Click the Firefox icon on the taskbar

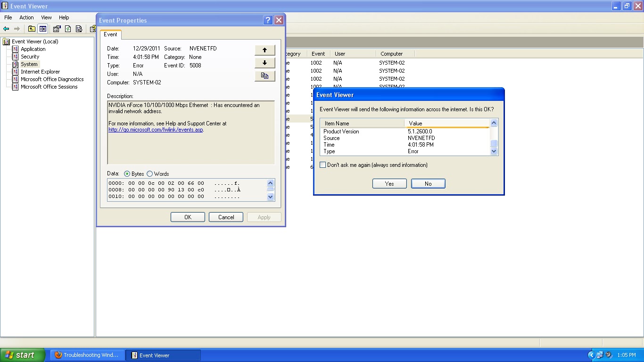[x=58, y=355]
